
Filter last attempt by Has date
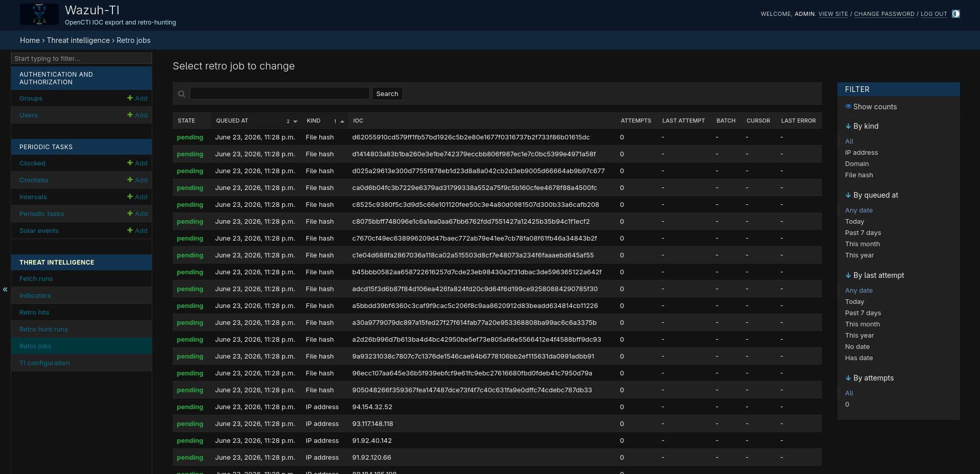coord(859,358)
